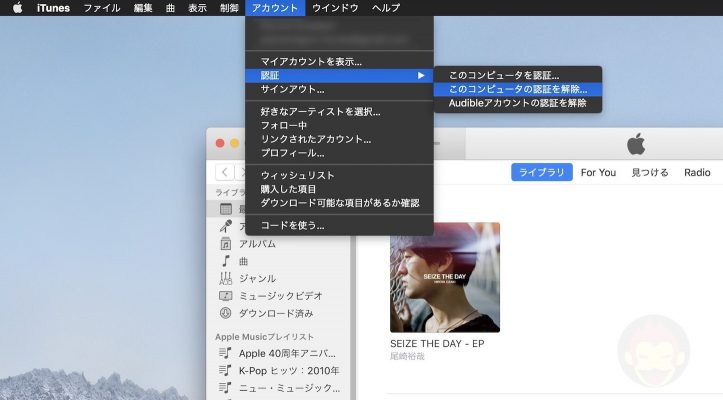Click the music note icon beside 曲

point(225,261)
